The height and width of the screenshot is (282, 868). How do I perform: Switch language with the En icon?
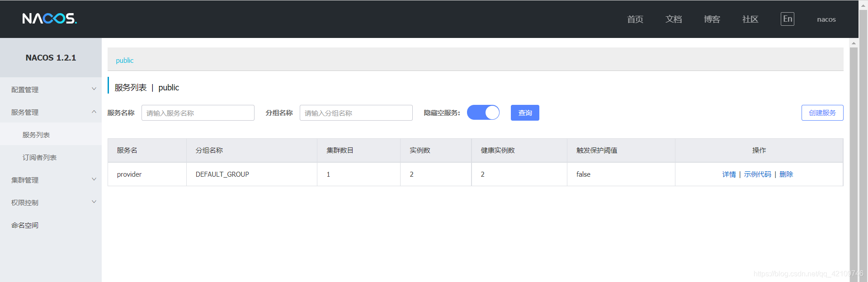(x=787, y=19)
